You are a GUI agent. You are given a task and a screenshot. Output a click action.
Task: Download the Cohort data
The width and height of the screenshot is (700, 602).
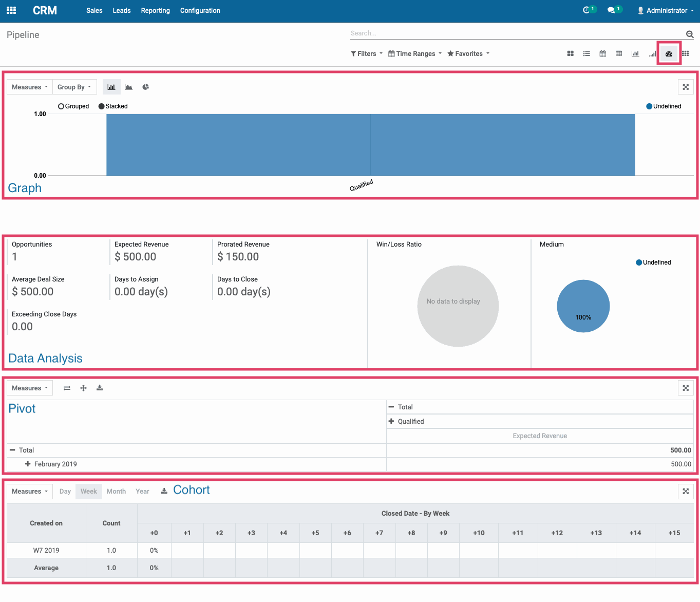(164, 491)
